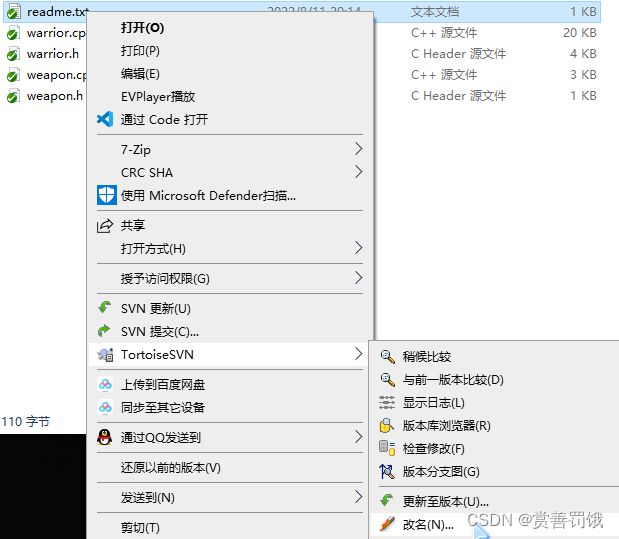Click the QQ penguin icon

105,437
